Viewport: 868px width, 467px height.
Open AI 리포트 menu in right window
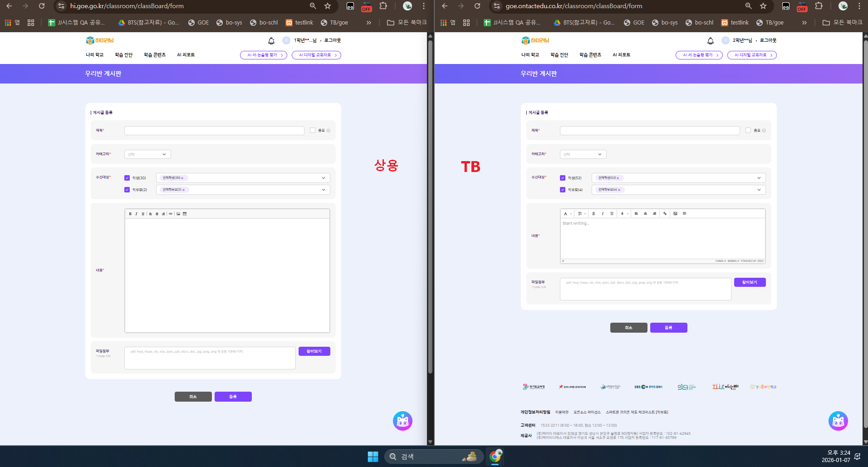(x=621, y=55)
